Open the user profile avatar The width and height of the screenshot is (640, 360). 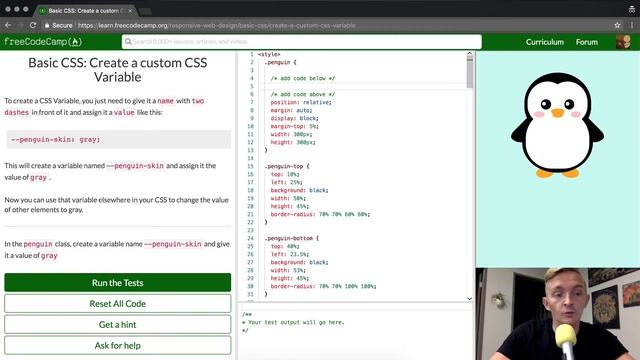[623, 42]
